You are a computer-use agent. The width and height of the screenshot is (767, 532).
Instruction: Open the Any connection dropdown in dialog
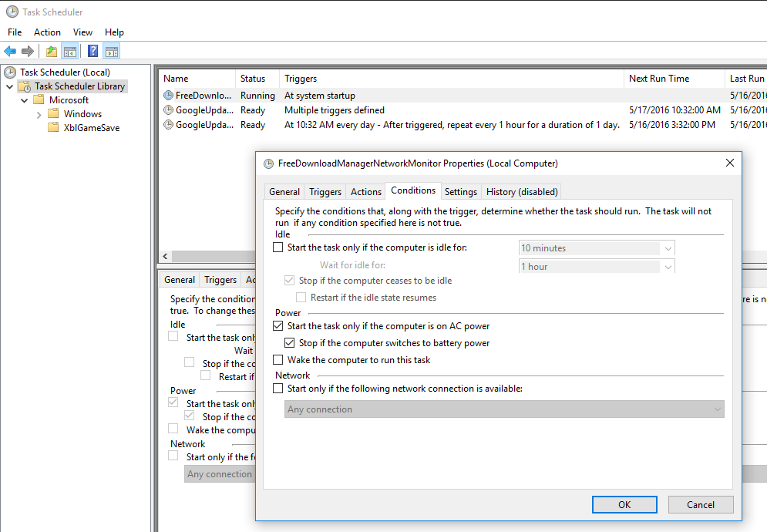pyautogui.click(x=504, y=409)
